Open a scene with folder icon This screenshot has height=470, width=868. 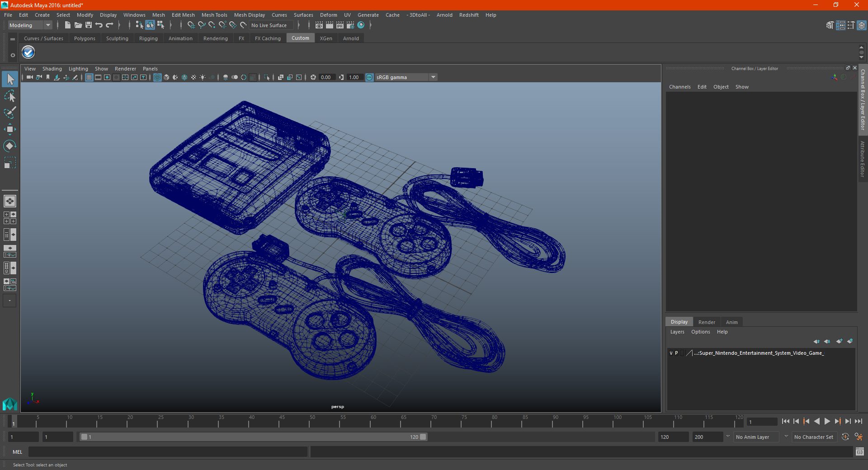(x=78, y=25)
